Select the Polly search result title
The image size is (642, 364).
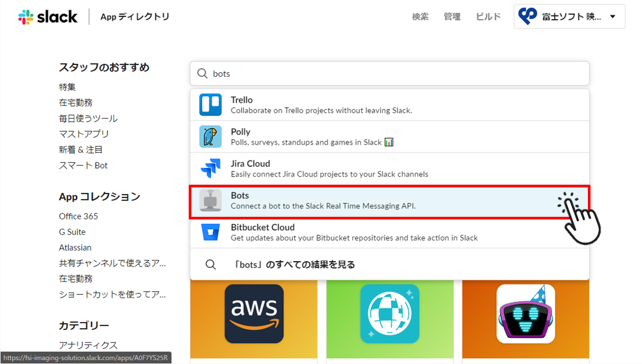click(240, 132)
